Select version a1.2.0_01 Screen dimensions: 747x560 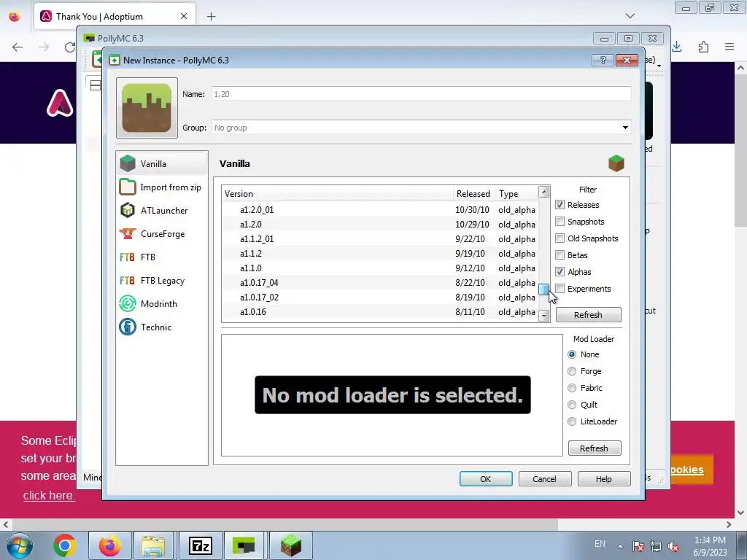(379, 209)
